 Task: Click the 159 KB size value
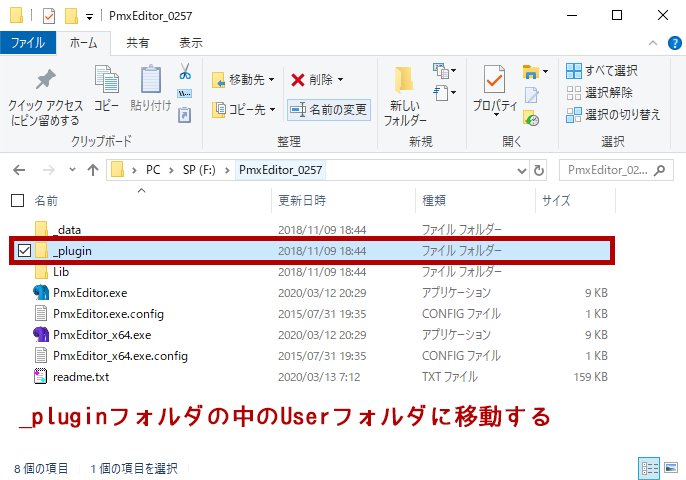coord(591,377)
